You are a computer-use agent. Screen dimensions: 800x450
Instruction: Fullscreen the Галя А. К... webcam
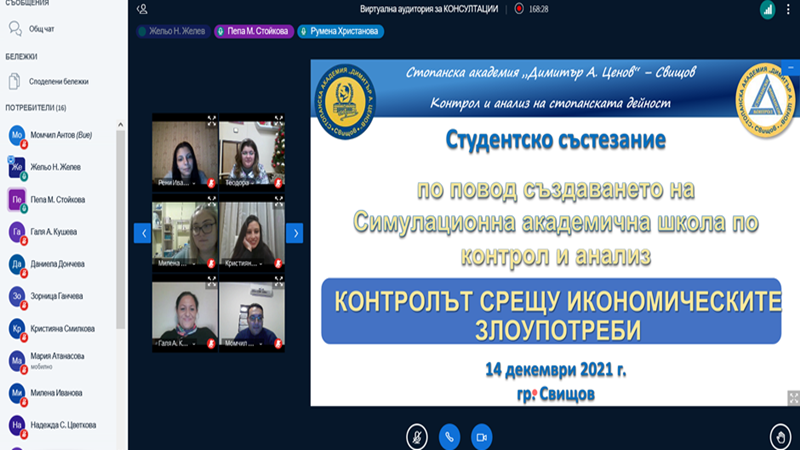[x=211, y=281]
